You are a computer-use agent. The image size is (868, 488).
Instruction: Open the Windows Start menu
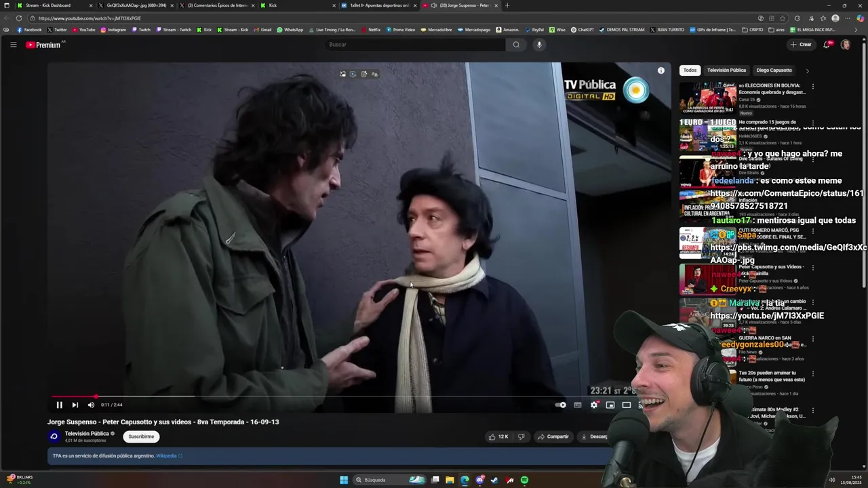click(344, 480)
